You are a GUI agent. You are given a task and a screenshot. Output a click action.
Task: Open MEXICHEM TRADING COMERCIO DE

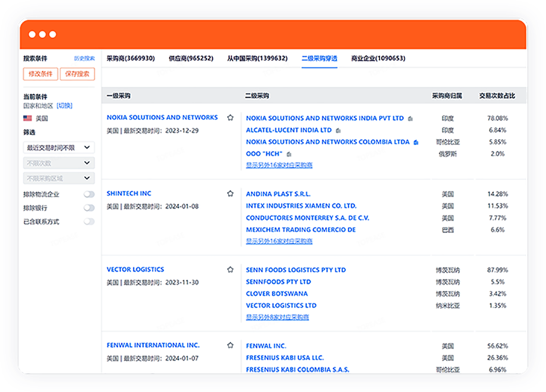(x=301, y=230)
